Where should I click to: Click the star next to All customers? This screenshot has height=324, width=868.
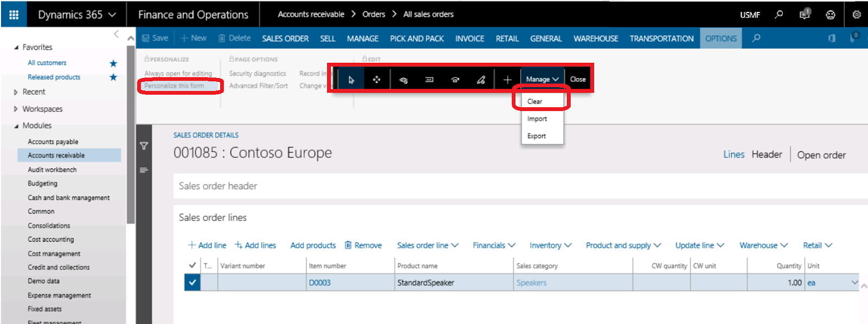(113, 63)
